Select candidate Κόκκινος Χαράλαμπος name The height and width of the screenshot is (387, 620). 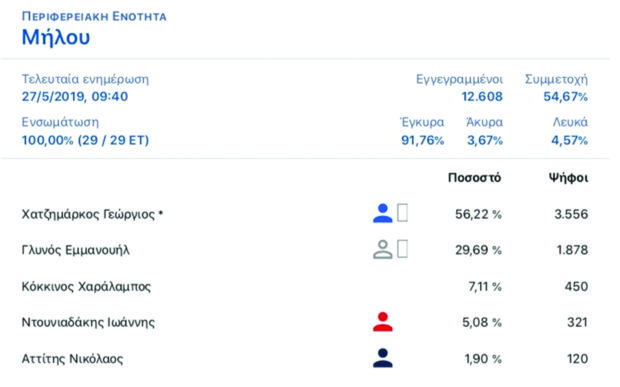point(86,286)
